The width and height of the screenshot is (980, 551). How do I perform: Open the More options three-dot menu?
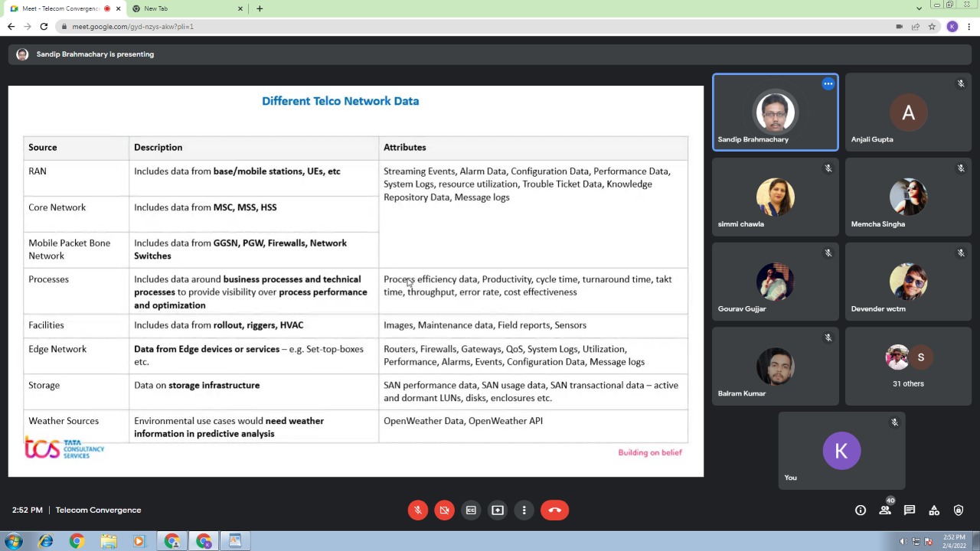click(x=524, y=510)
